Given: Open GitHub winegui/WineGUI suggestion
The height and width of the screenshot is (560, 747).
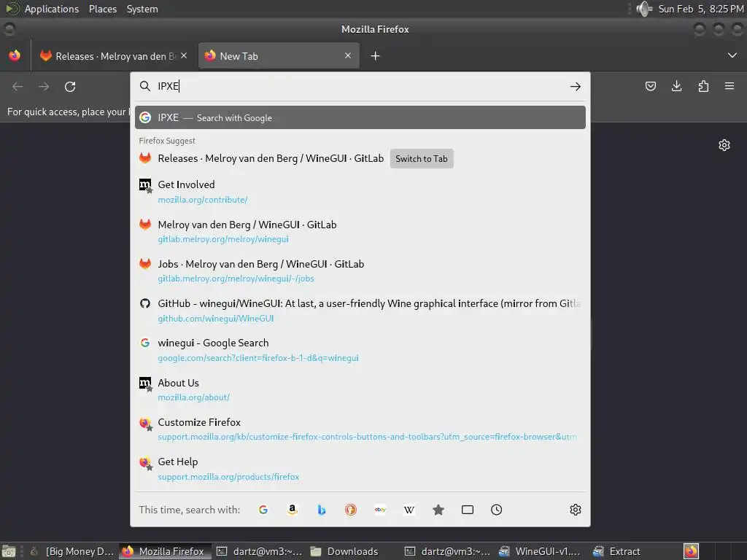Looking at the screenshot, I should coord(360,311).
